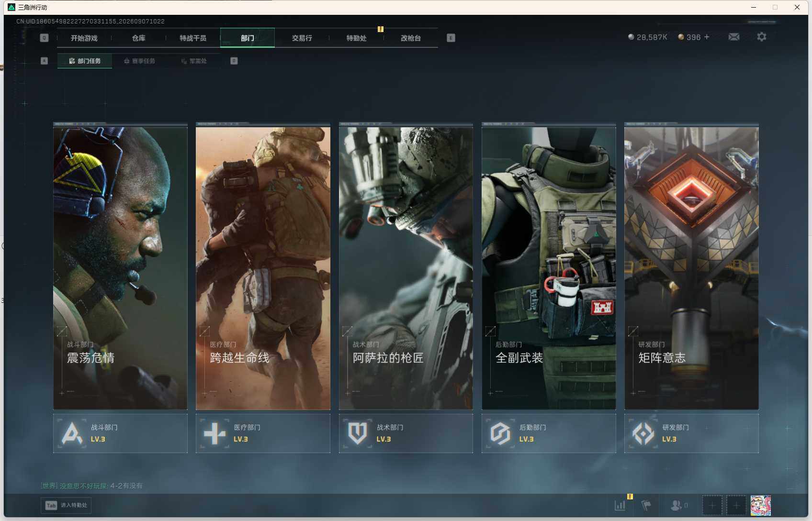Click the player avatar in the bottom bar
The height and width of the screenshot is (521, 812).
[760, 506]
